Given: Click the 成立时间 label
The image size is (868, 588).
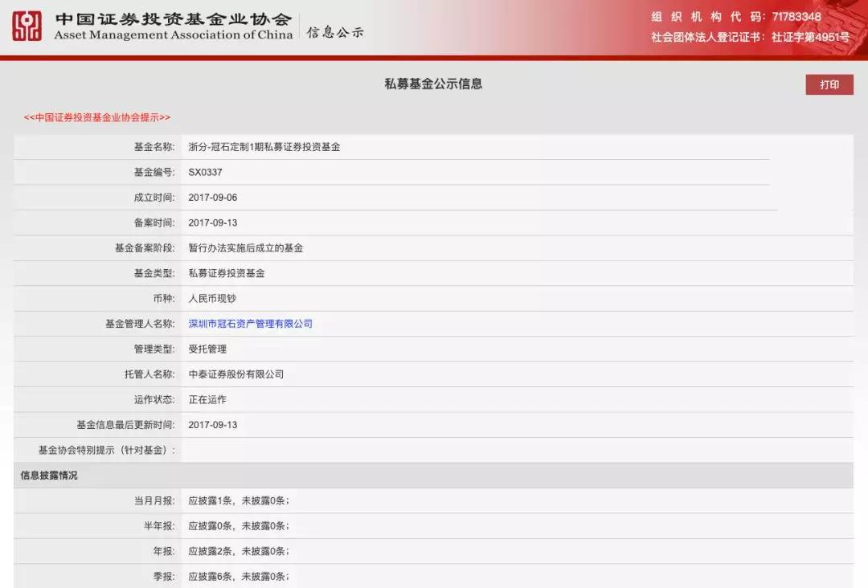Looking at the screenshot, I should [154, 198].
